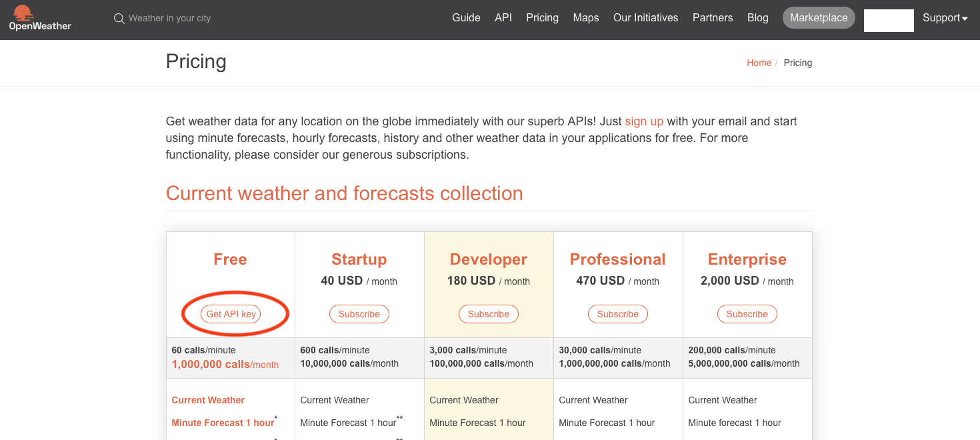Open the Maps navigation item

pos(586,18)
